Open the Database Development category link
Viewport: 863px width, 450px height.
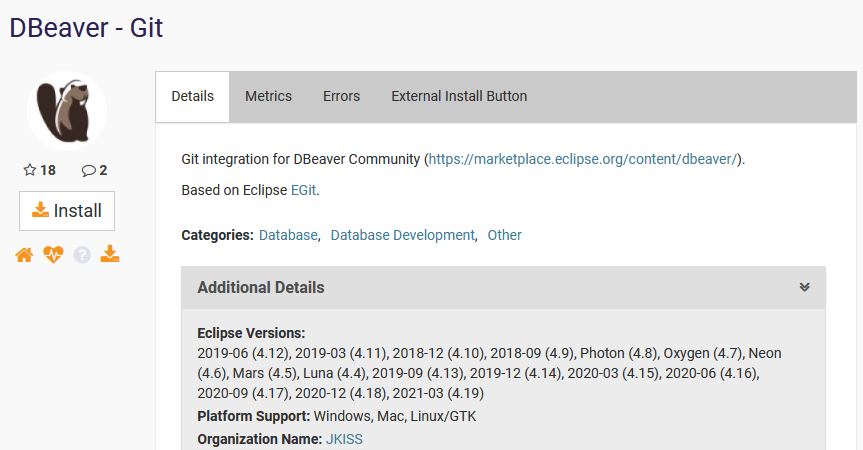click(x=402, y=235)
